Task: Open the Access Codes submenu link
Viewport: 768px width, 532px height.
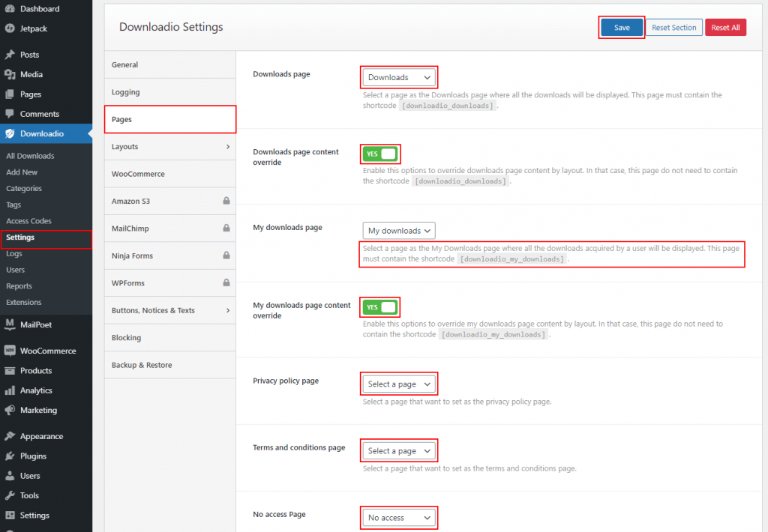Action: [x=28, y=221]
